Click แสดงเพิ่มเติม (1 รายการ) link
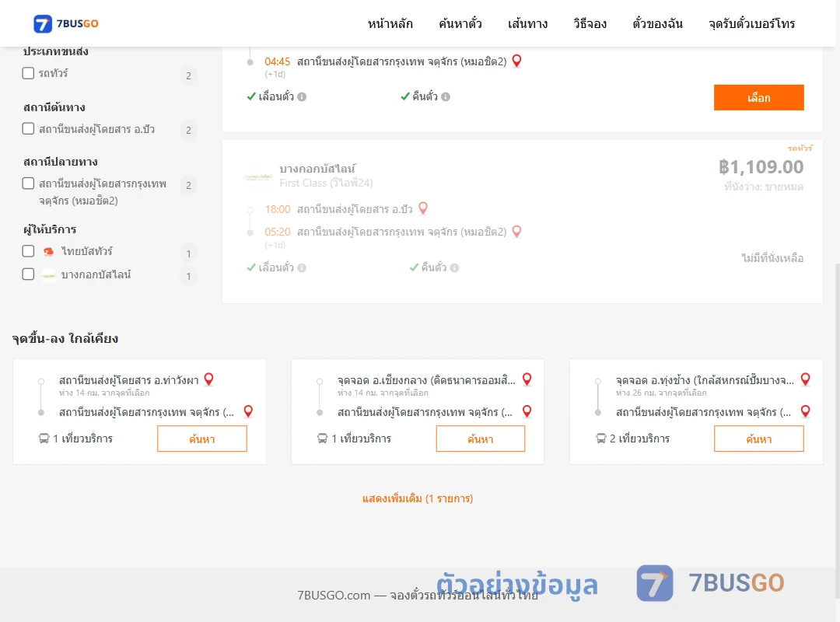 coord(418,499)
